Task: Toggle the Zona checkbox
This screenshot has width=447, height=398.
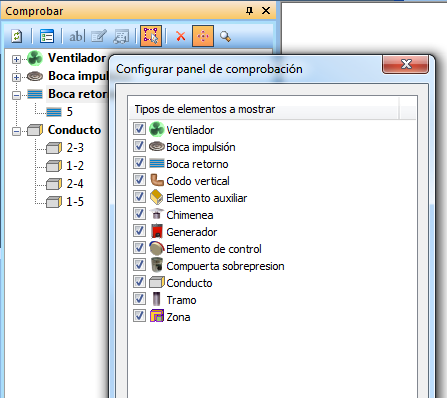Action: (139, 316)
